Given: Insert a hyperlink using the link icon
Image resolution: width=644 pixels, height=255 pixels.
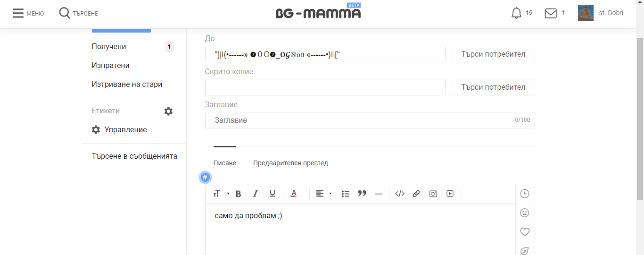Looking at the screenshot, I should coord(416,194).
